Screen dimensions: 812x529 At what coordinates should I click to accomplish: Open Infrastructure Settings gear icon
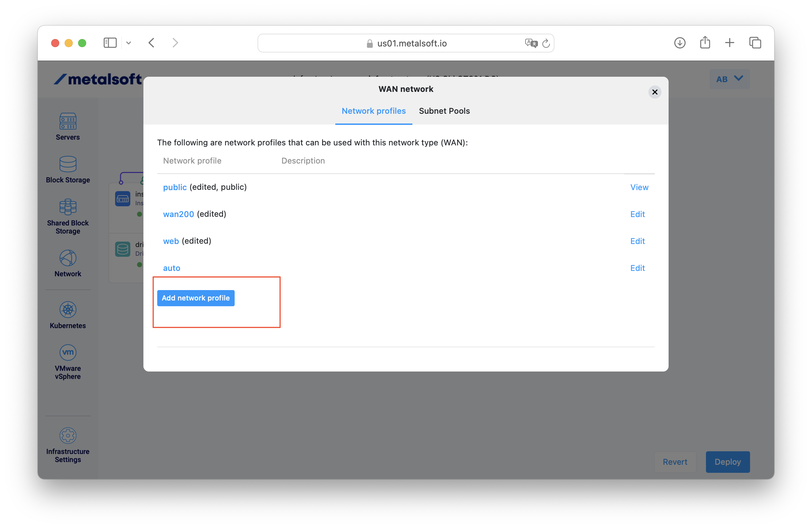(x=68, y=435)
